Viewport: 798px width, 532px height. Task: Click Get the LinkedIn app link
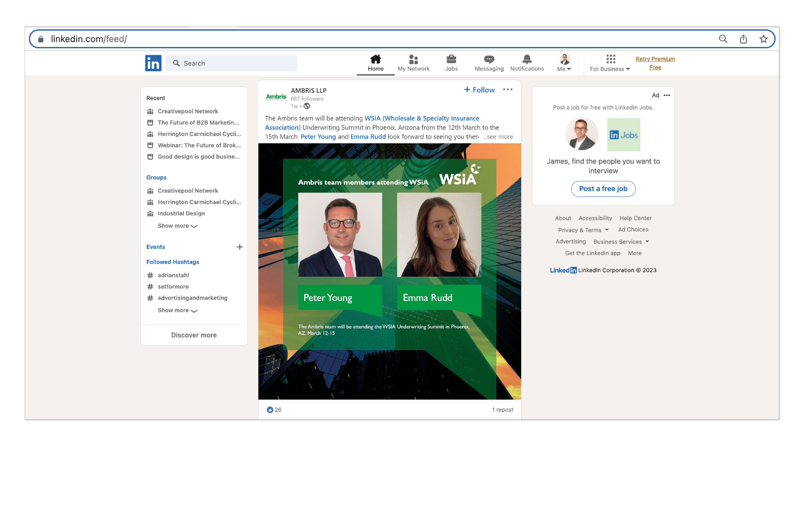coord(592,253)
